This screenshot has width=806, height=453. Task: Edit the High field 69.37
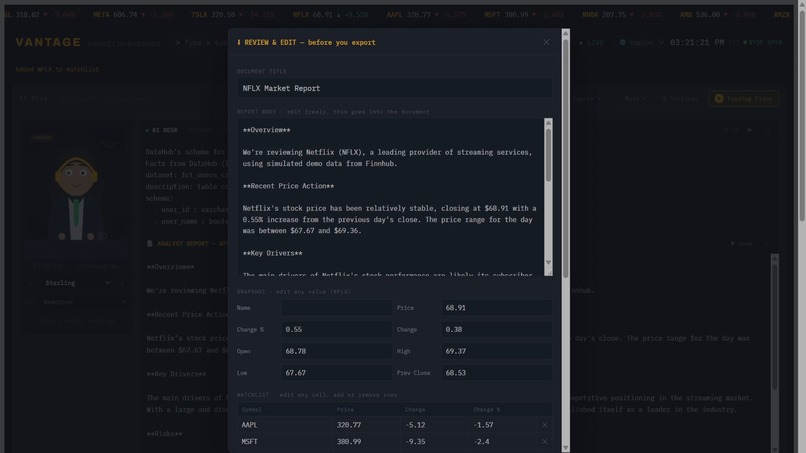coord(497,351)
